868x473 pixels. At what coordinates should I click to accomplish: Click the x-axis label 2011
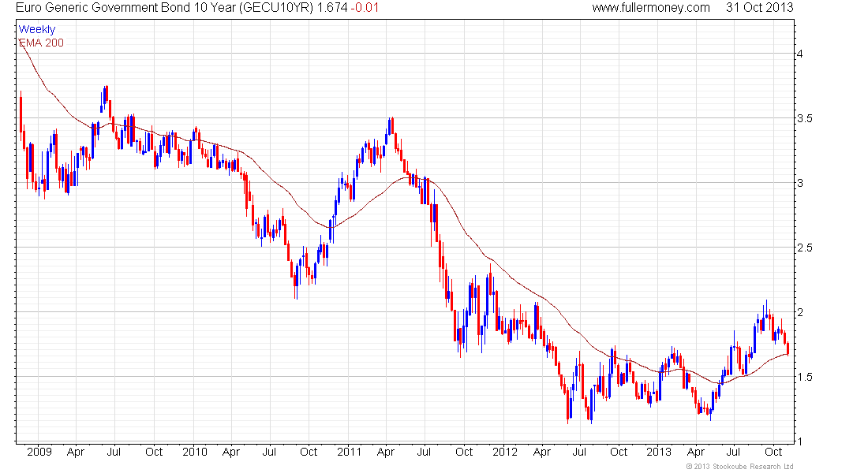(x=350, y=452)
